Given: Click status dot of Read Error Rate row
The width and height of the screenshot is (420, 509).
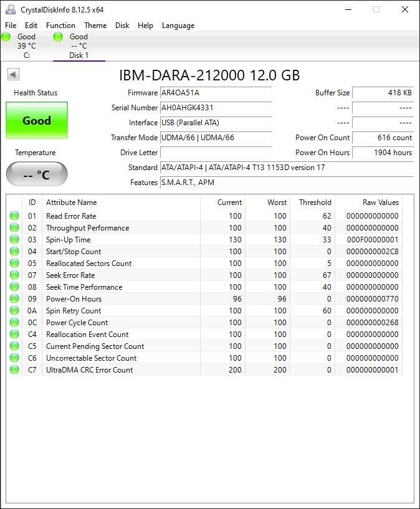Looking at the screenshot, I should 14,216.
